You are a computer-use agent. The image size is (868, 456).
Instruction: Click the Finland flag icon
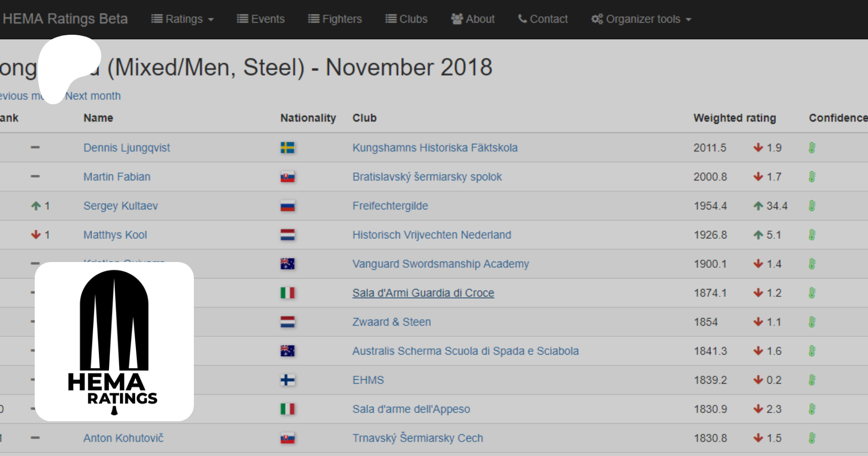(x=287, y=380)
